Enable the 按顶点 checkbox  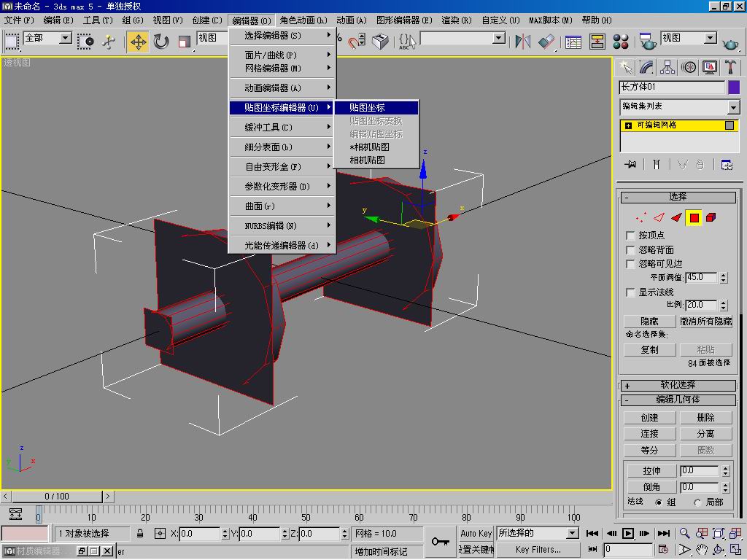[631, 236]
